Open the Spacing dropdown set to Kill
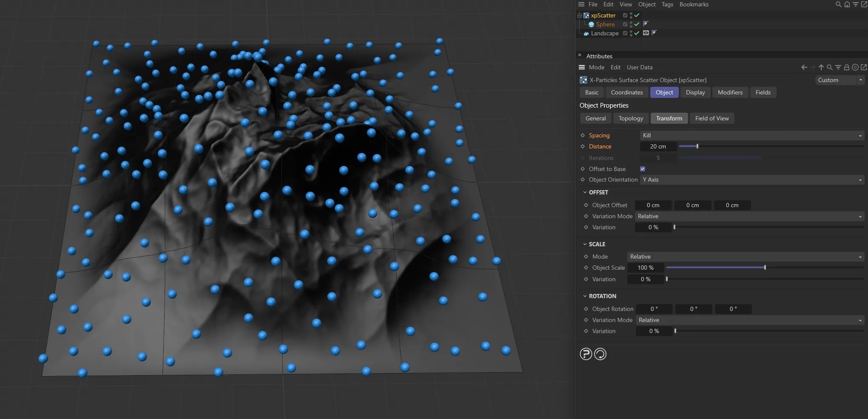 pos(751,135)
